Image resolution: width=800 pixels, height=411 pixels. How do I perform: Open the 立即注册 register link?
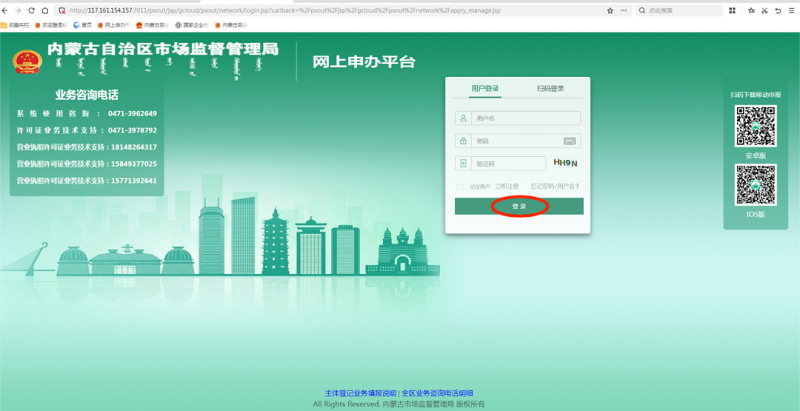(x=509, y=186)
